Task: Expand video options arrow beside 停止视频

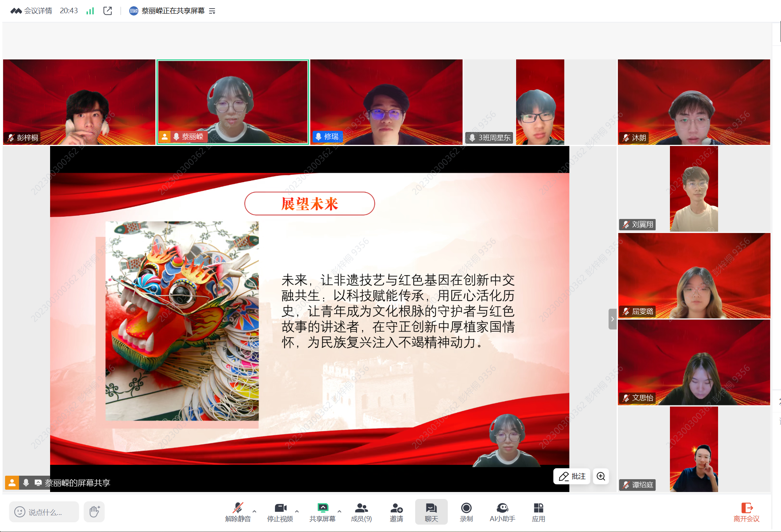Action: [297, 511]
